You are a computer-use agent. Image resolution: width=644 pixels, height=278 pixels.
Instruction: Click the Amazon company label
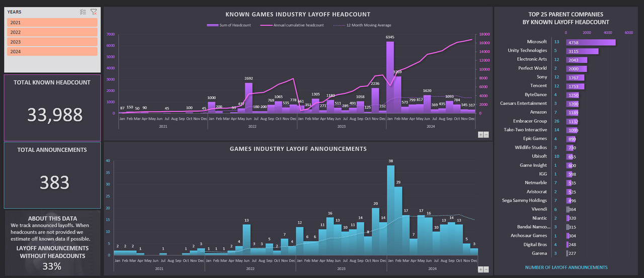pos(537,112)
